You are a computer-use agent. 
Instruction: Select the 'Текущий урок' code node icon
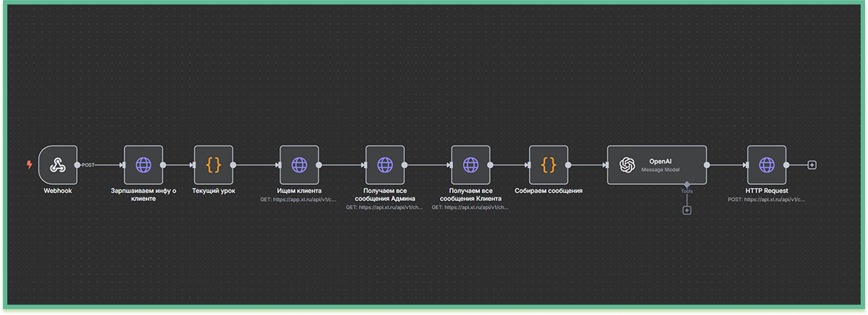(x=213, y=165)
